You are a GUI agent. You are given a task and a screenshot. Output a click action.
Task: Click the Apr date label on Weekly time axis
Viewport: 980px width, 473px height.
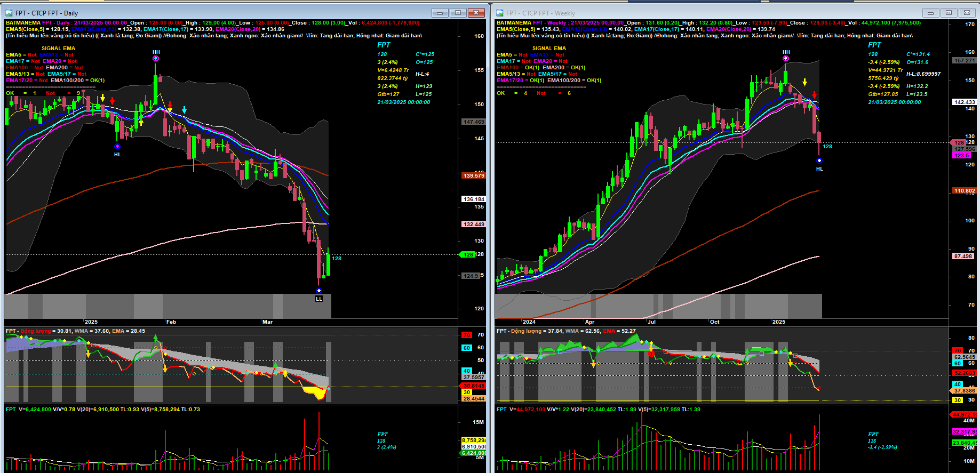(x=589, y=322)
